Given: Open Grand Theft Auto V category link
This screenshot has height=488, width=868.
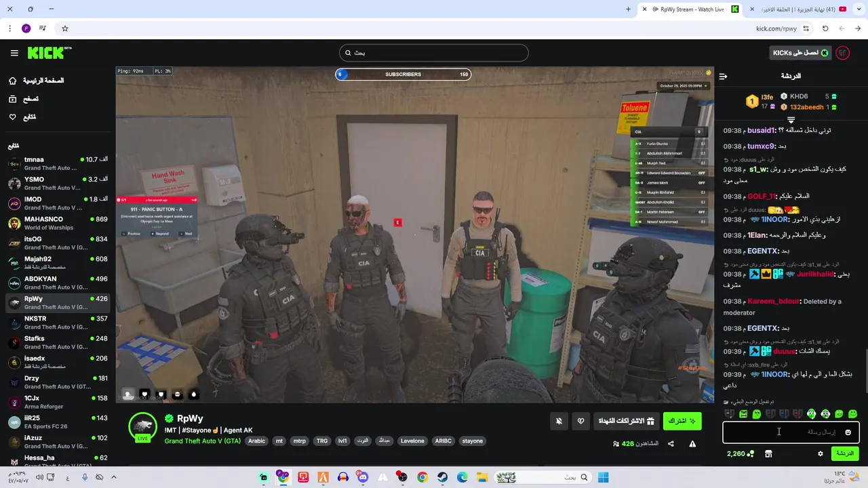Looking at the screenshot, I should [202, 441].
